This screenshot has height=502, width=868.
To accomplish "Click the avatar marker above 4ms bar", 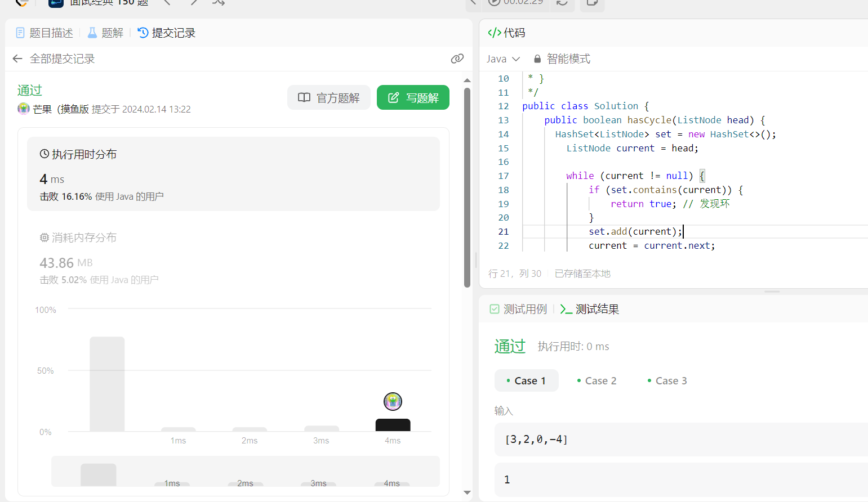I will 393,401.
